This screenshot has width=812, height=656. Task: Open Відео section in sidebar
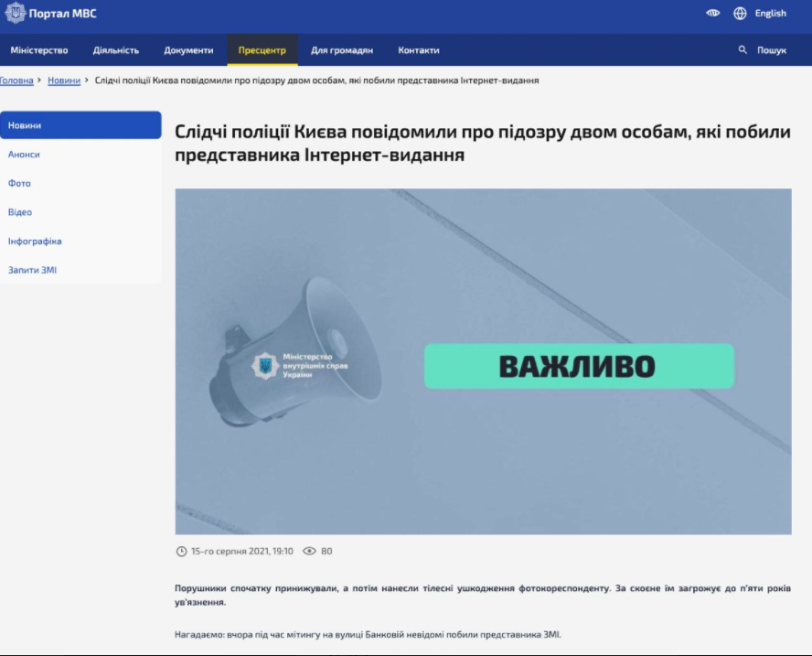coord(20,212)
